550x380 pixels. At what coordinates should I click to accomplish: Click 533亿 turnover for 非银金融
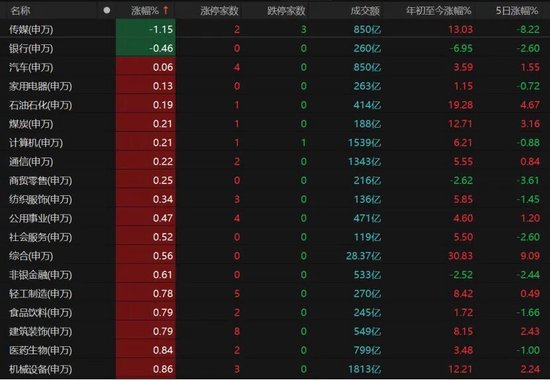pyautogui.click(x=367, y=275)
